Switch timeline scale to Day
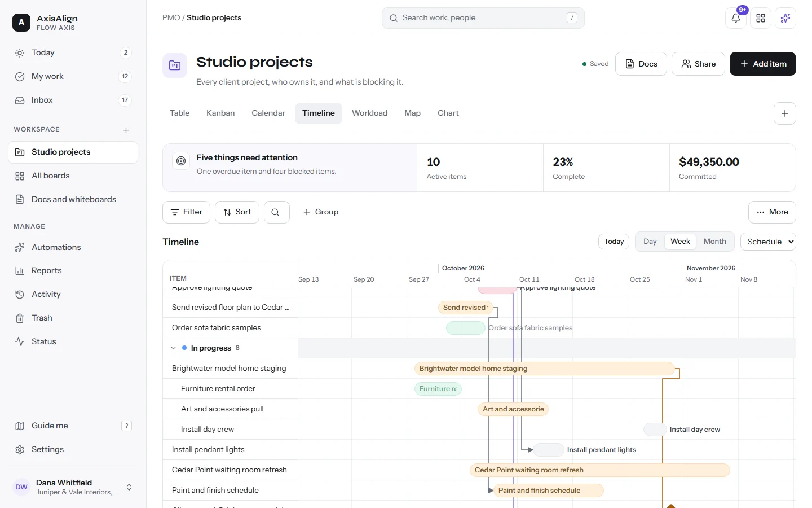The height and width of the screenshot is (508, 812). 650,242
